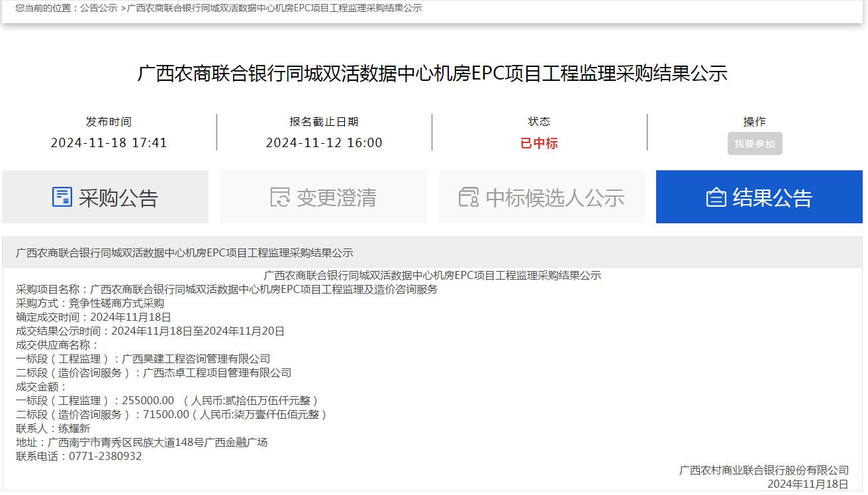Click the amount 255000.00 line

[168, 400]
